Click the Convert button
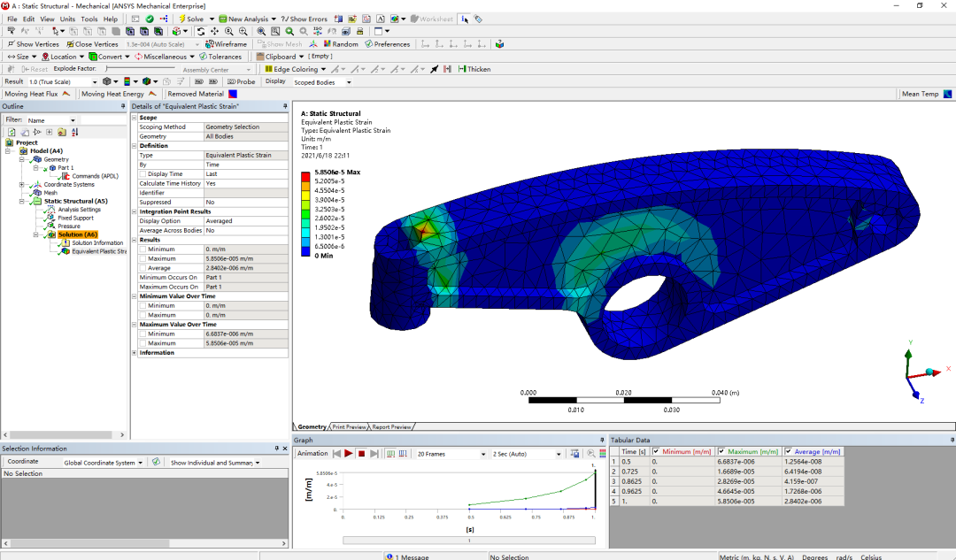Image resolution: width=956 pixels, height=560 pixels. click(109, 57)
